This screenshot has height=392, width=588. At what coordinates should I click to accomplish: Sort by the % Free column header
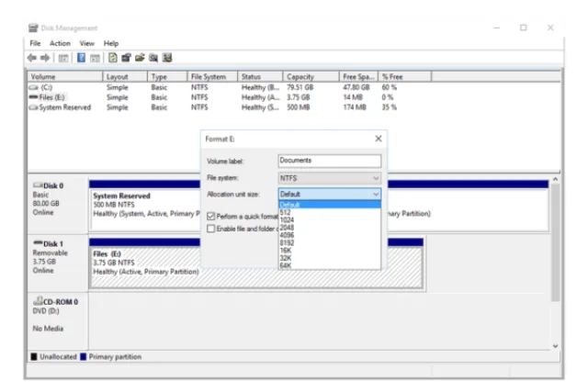(405, 76)
